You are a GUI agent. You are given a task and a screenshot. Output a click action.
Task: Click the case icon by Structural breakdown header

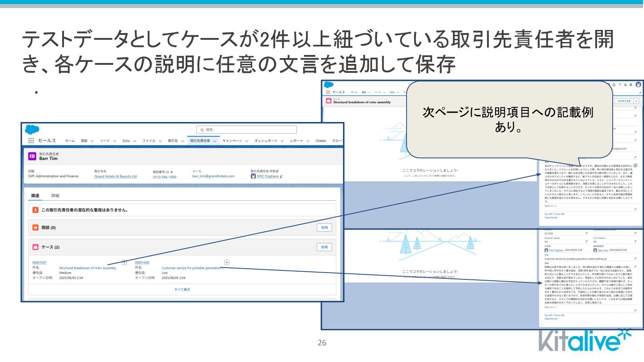[329, 101]
